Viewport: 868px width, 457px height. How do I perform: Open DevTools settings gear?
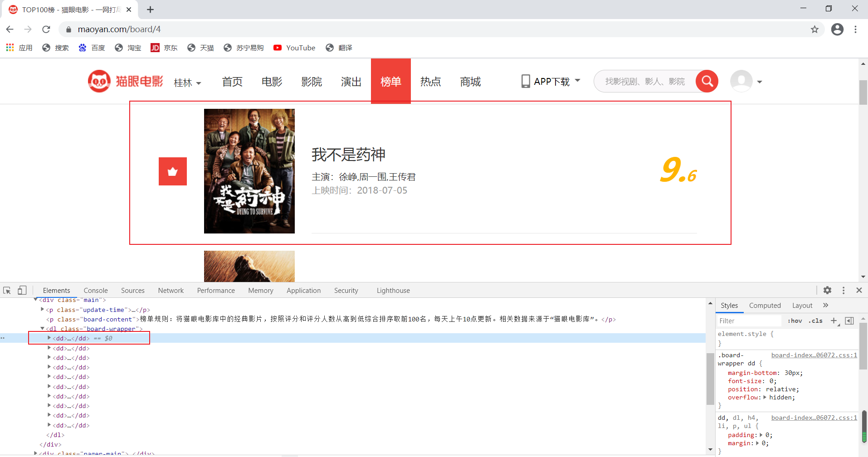coord(827,290)
